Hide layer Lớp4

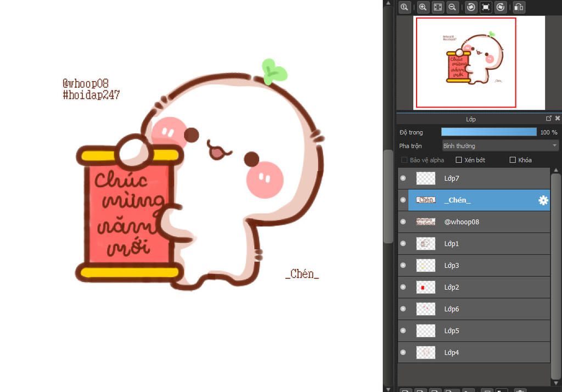[403, 352]
